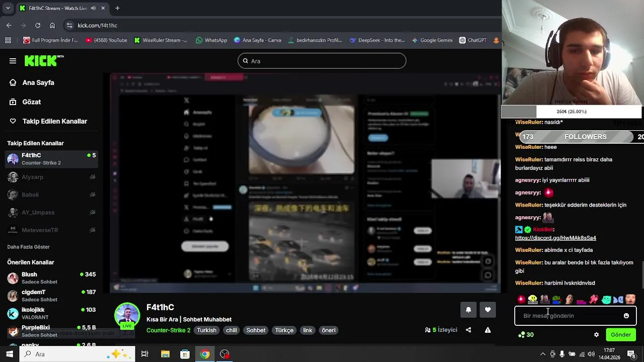Go to Ana Sayfa in sidebar
The width and height of the screenshot is (644, 362).
tap(32, 82)
